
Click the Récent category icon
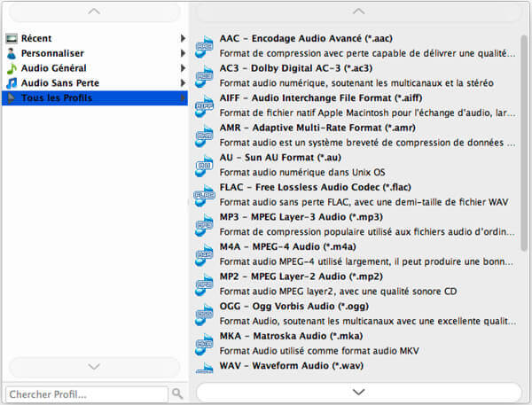12,39
